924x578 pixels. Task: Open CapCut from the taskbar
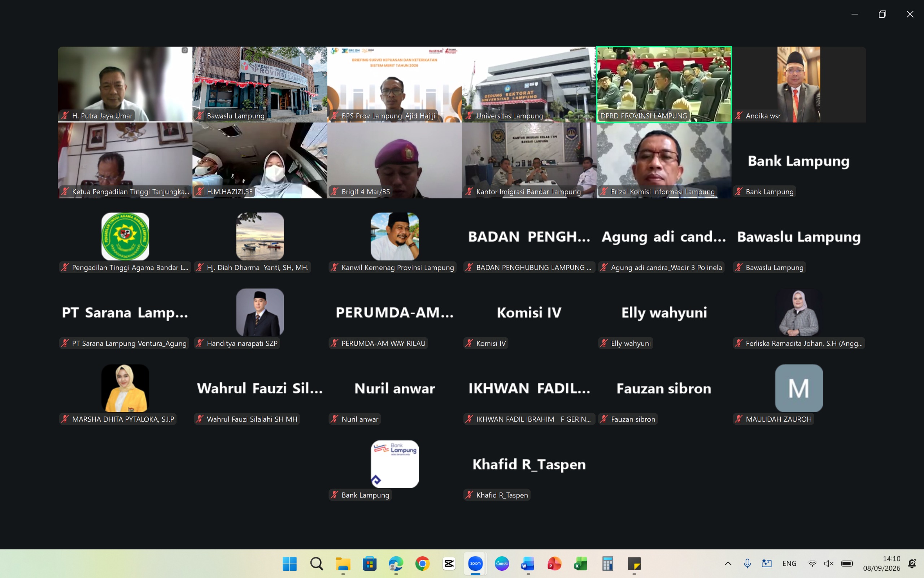(449, 564)
